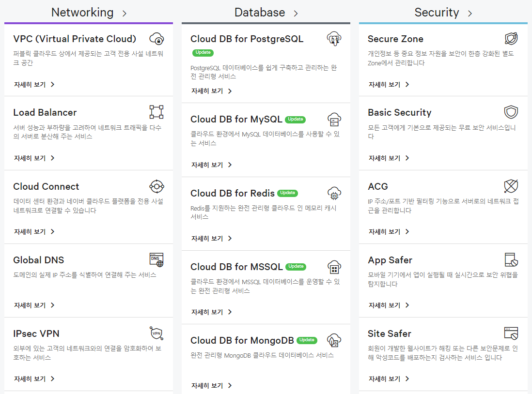Click the VPC (Virtual Private Cloud) title
Image resolution: width=532 pixels, height=394 pixels.
pos(75,39)
